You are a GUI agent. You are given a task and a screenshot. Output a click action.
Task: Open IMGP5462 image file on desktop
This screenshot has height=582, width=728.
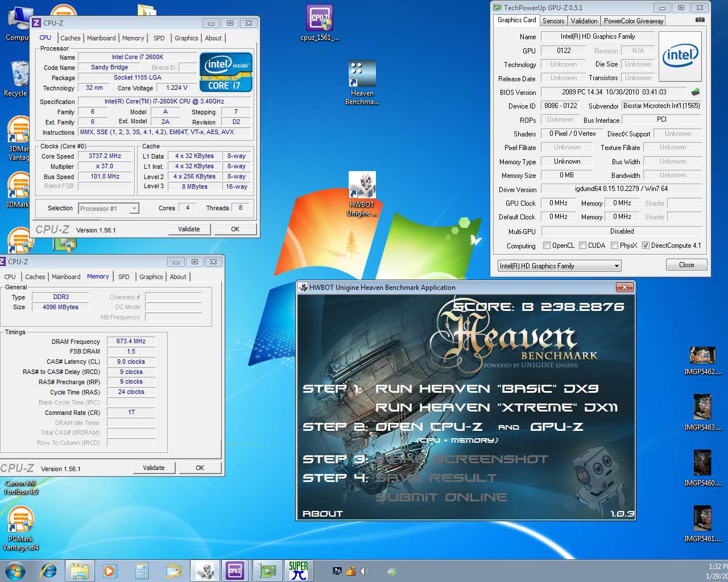tap(703, 360)
